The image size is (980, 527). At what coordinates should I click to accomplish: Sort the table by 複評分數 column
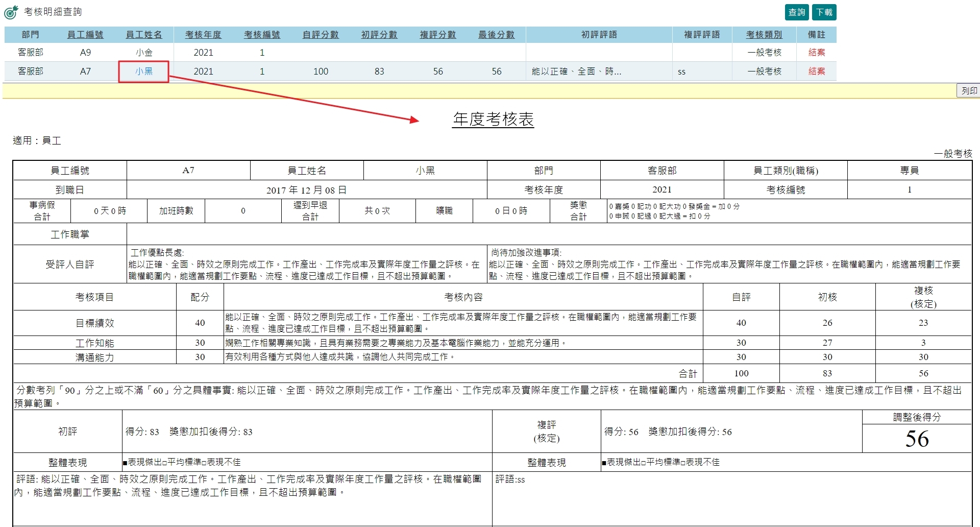tap(437, 35)
